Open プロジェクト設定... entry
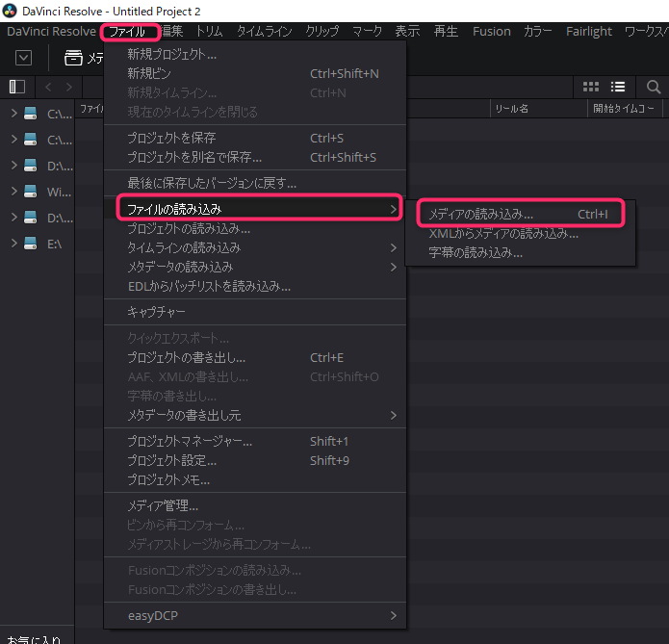 pyautogui.click(x=255, y=460)
